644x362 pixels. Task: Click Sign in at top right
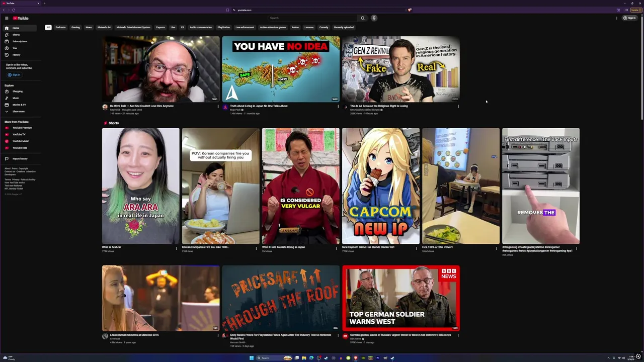coord(629,18)
